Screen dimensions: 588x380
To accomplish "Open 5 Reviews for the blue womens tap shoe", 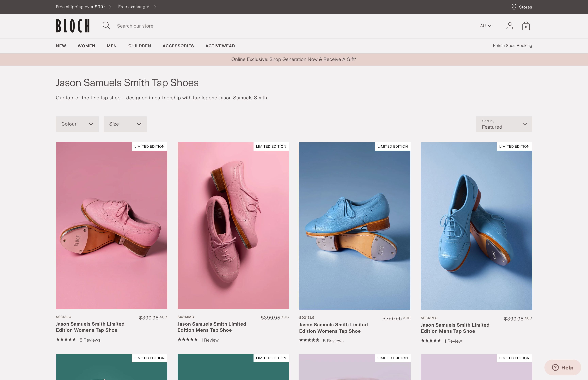I will pos(333,341).
